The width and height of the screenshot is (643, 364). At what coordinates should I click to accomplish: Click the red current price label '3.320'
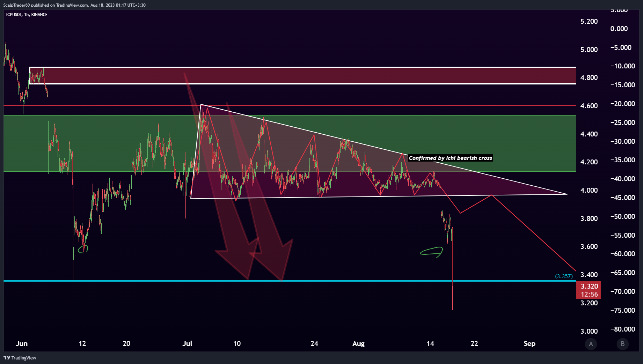click(589, 286)
